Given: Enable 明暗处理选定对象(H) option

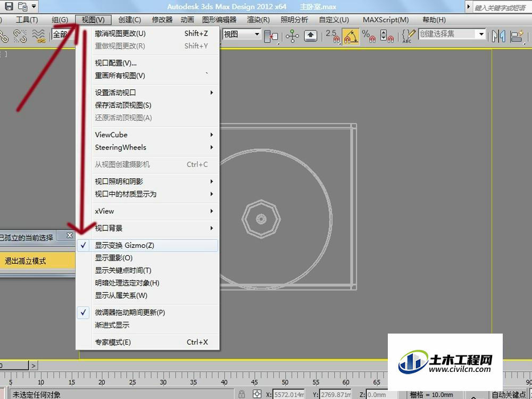Looking at the screenshot, I should tap(147, 283).
